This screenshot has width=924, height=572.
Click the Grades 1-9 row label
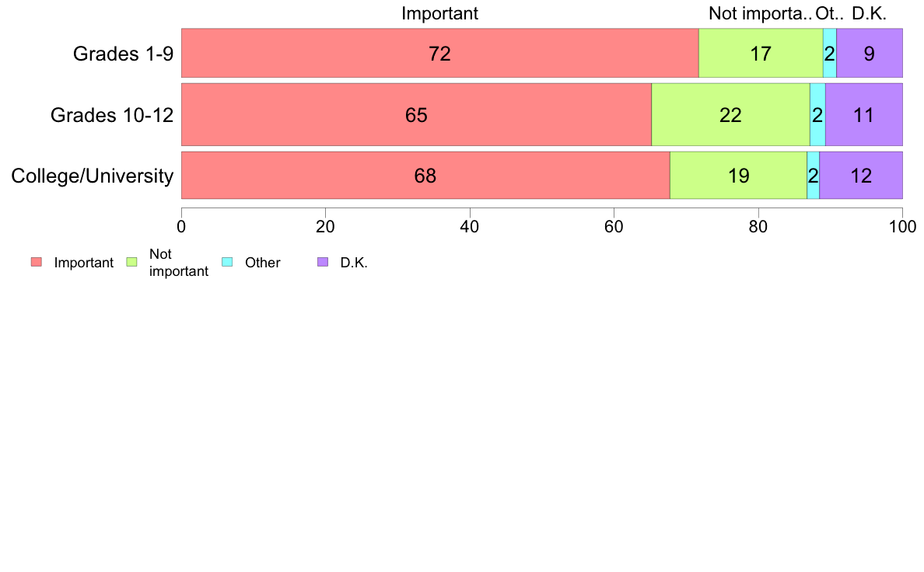[x=123, y=54]
